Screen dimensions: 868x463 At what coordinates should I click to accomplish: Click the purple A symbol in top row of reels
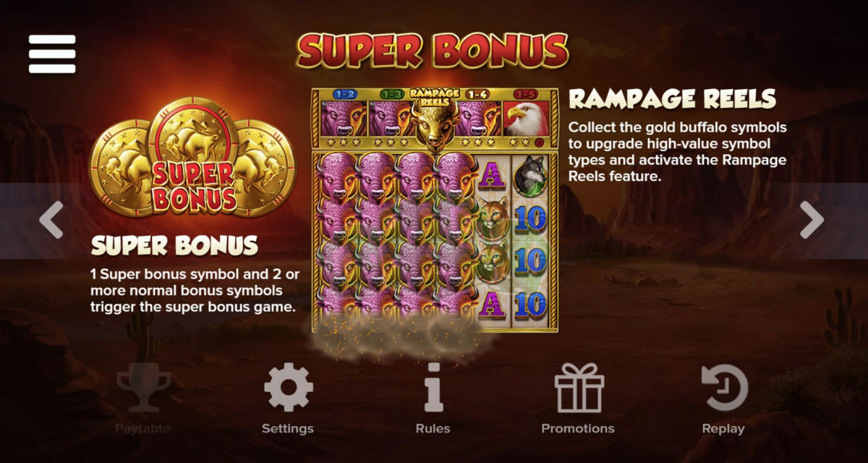point(492,175)
